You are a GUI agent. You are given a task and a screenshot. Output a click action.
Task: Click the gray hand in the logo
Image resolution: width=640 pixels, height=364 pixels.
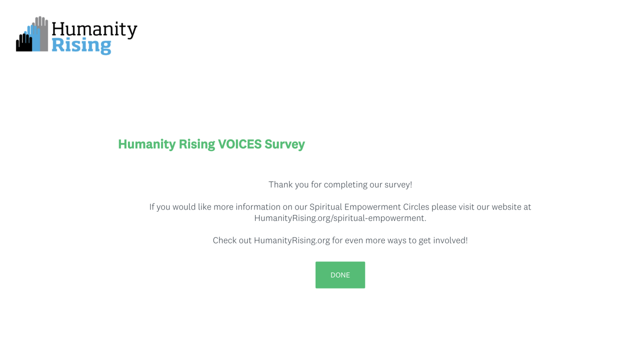click(x=43, y=32)
